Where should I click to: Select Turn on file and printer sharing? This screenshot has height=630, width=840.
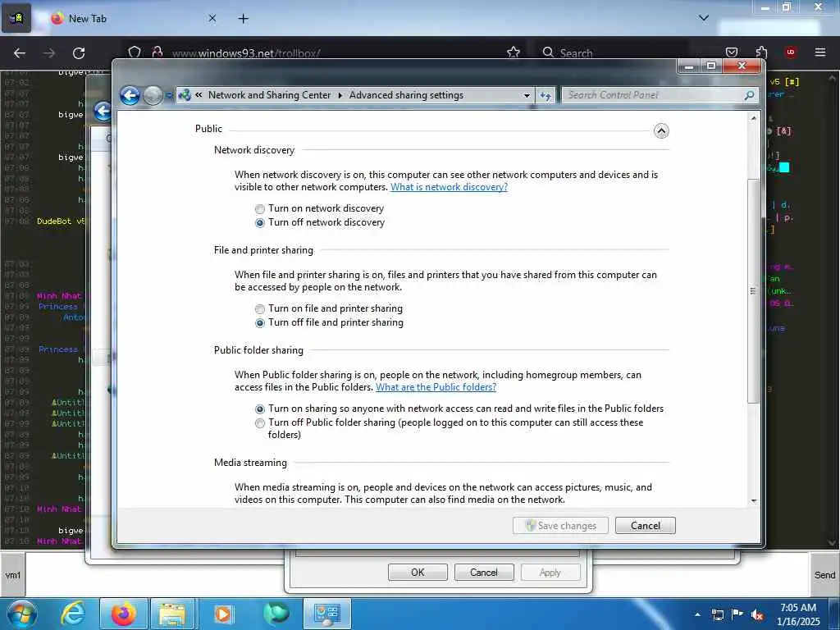pos(260,309)
